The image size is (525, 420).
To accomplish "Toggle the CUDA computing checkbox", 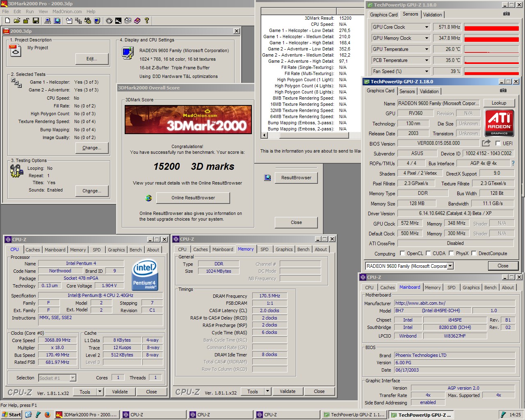I will 428,253.
